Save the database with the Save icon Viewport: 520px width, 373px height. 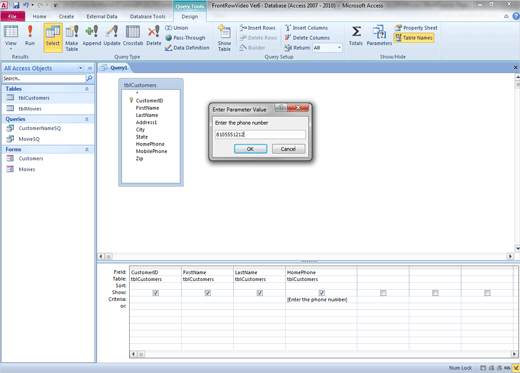[16, 5]
